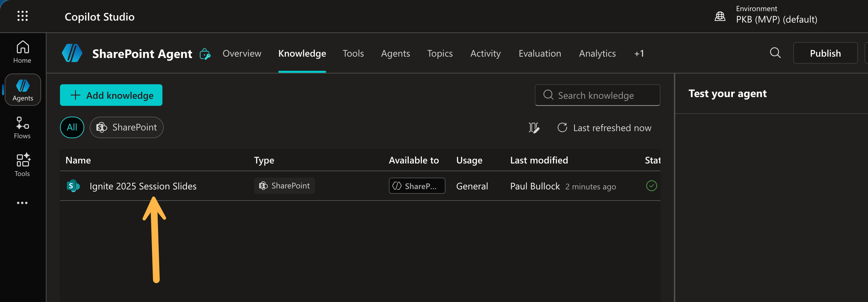The image size is (868, 302).
Task: Select the Knowledge tab
Action: coord(302,53)
